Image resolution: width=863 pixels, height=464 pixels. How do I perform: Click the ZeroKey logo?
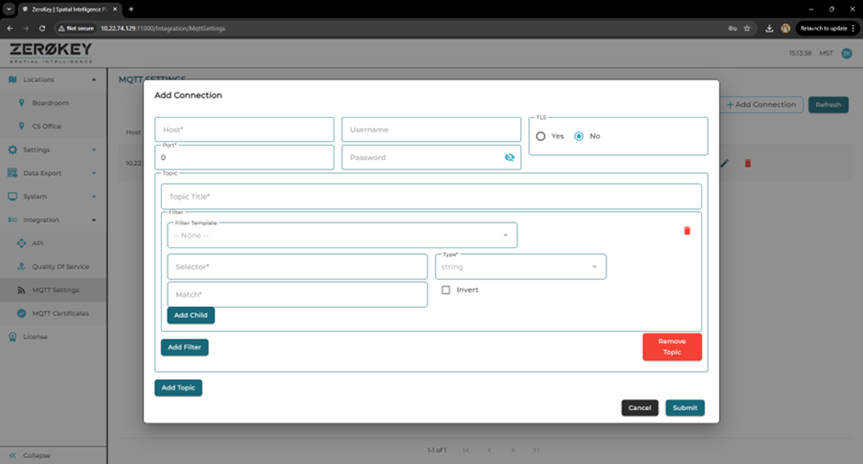click(x=48, y=52)
